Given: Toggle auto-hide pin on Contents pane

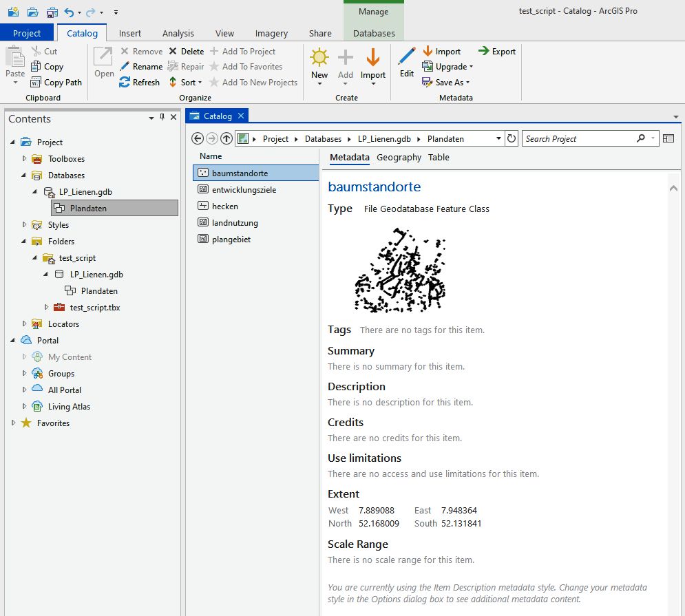Looking at the screenshot, I should (162, 118).
